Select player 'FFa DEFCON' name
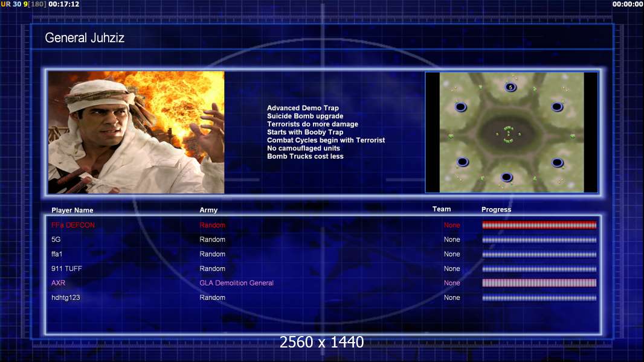 tap(72, 225)
